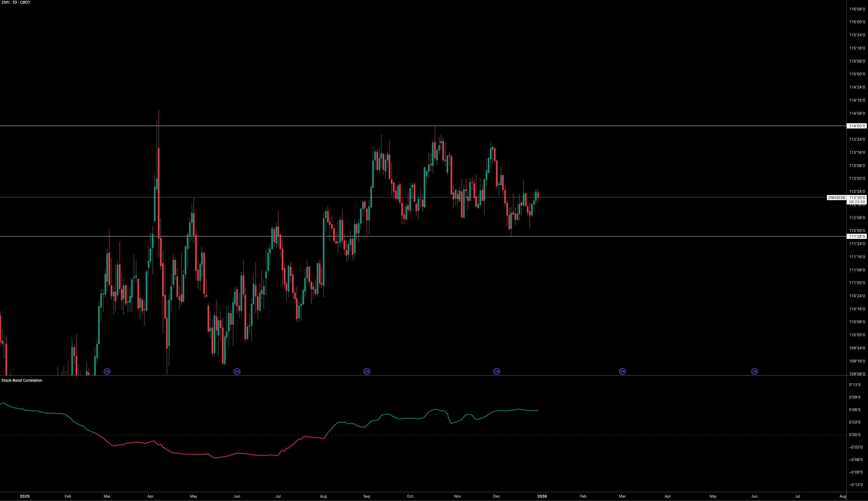The height and width of the screenshot is (501, 868).
Task: Select the Stock-Bond Correlation indicator label
Action: (22, 380)
